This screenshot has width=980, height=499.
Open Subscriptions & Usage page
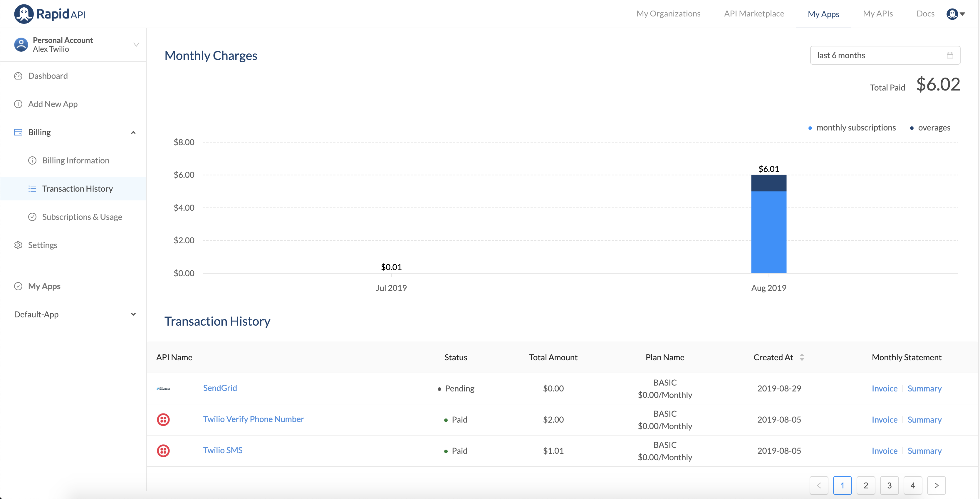[82, 217]
